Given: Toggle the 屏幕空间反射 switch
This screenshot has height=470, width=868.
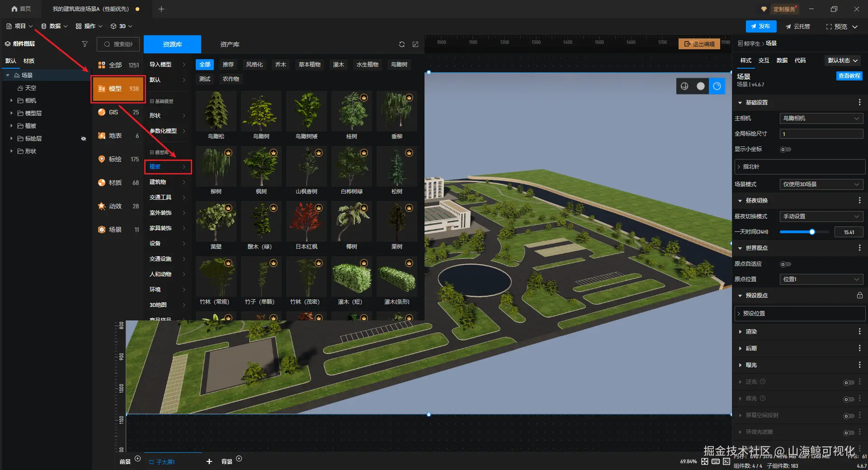Looking at the screenshot, I should coord(849,416).
